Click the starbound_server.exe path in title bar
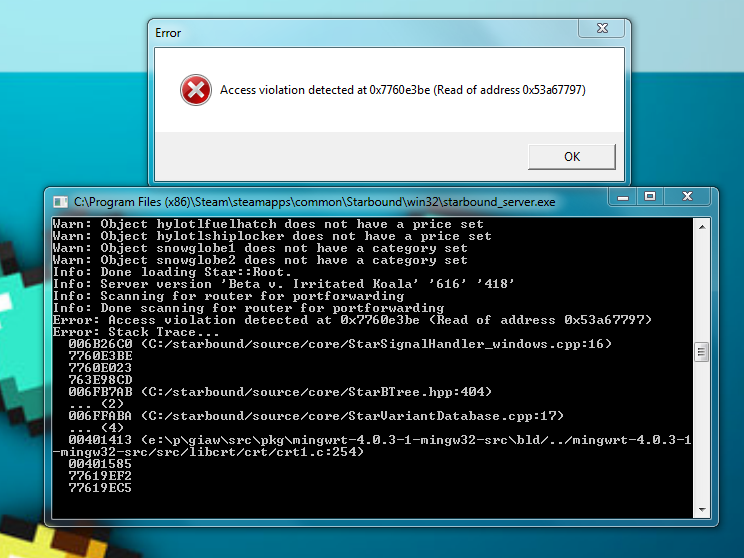This screenshot has height=558, width=744. point(315,202)
